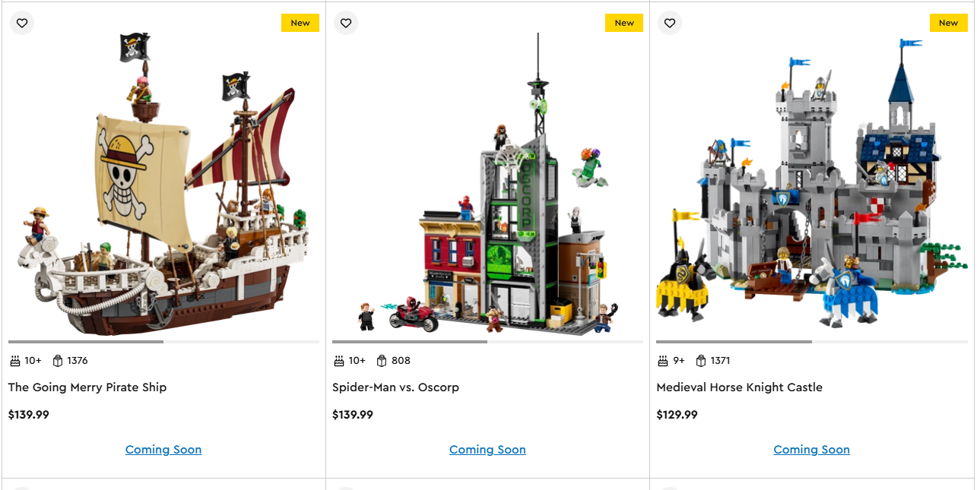Image resolution: width=980 pixels, height=490 pixels.
Task: Favorite the Medieval Horse Knight Castle set
Action: (x=670, y=23)
